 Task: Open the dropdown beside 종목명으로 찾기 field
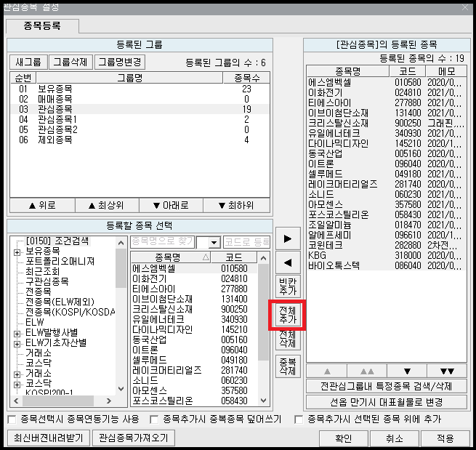click(x=214, y=242)
